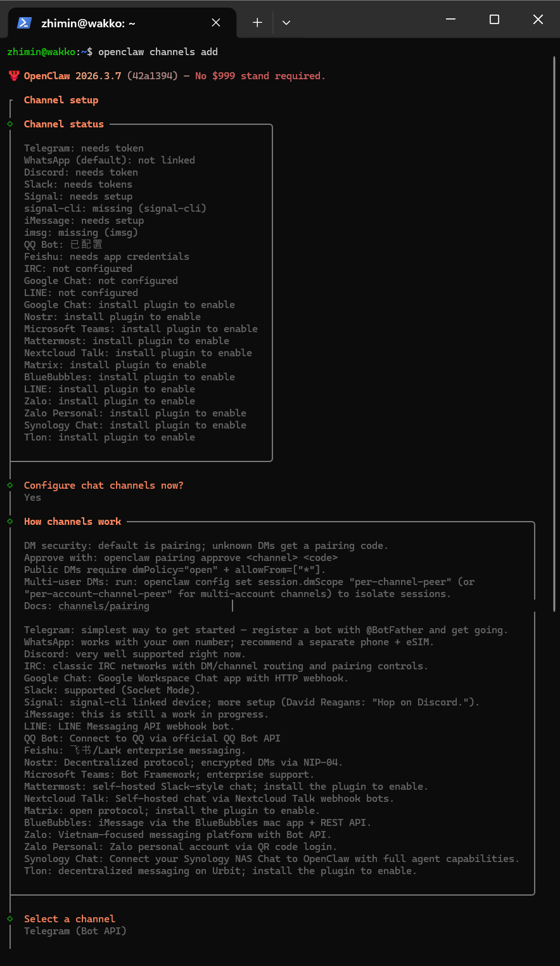The height and width of the screenshot is (966, 560).
Task: Click the diamond beside Select a channel
Action: [10, 918]
